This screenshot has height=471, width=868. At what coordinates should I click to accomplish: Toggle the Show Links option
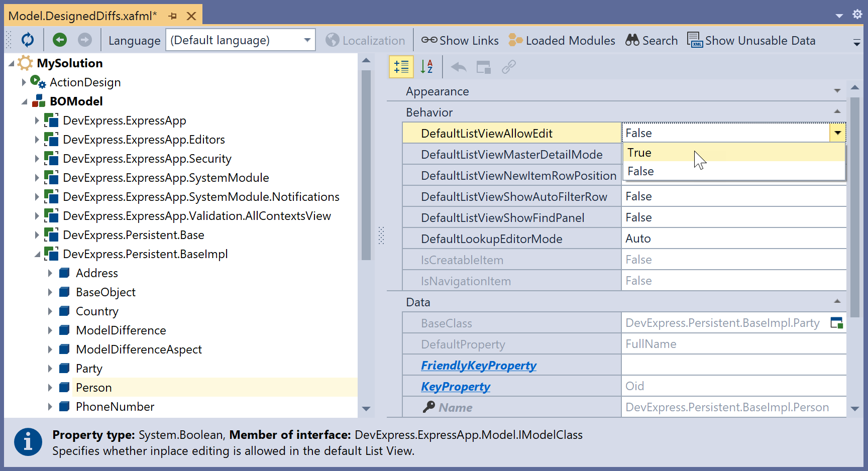[x=460, y=40]
